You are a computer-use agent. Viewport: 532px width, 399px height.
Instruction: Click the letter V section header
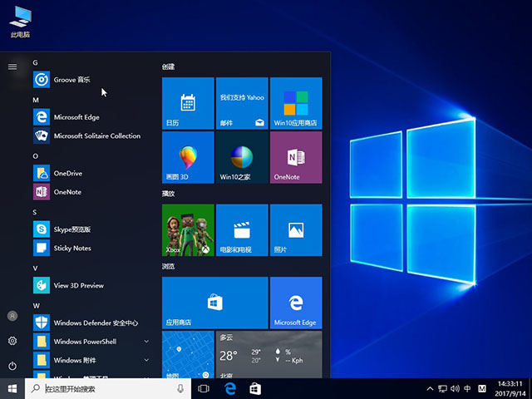pyautogui.click(x=35, y=268)
